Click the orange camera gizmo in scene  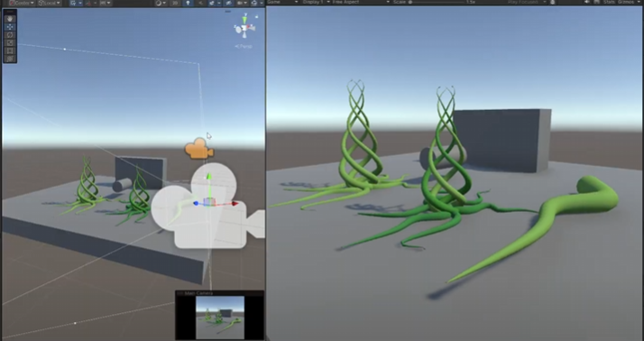click(198, 149)
